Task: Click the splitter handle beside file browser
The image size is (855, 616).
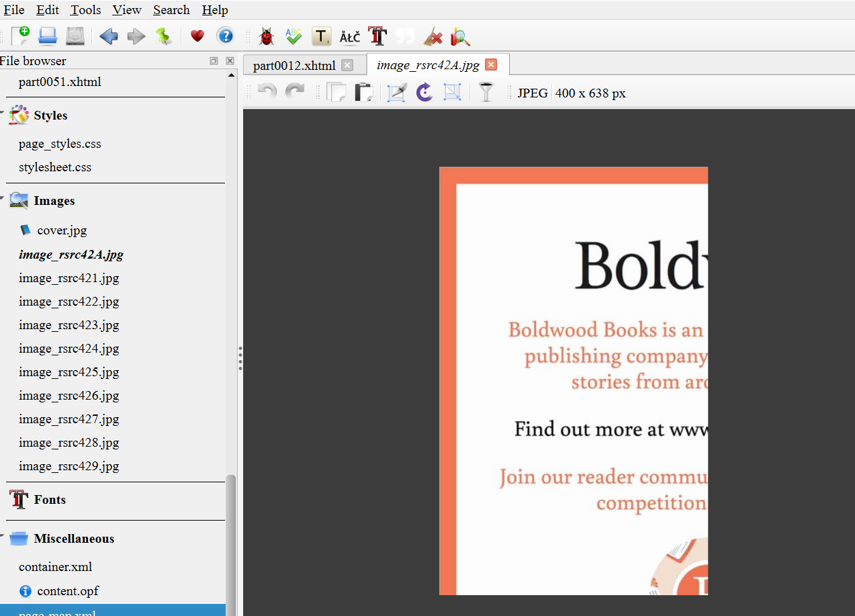Action: (240, 358)
